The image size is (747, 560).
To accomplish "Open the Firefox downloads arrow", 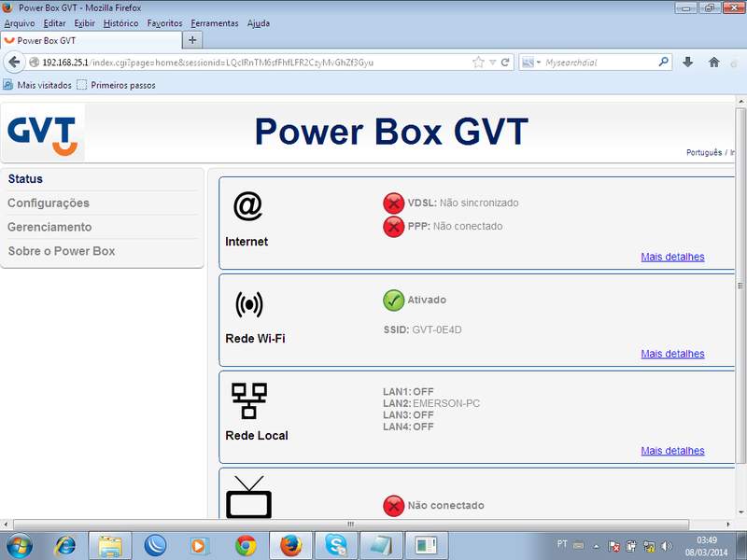I will [687, 63].
